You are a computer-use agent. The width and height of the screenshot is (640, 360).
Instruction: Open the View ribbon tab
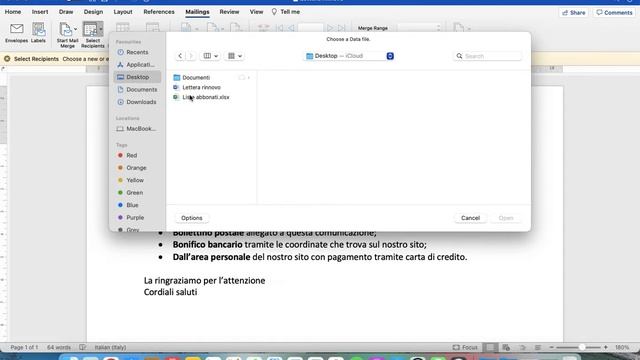(x=256, y=12)
